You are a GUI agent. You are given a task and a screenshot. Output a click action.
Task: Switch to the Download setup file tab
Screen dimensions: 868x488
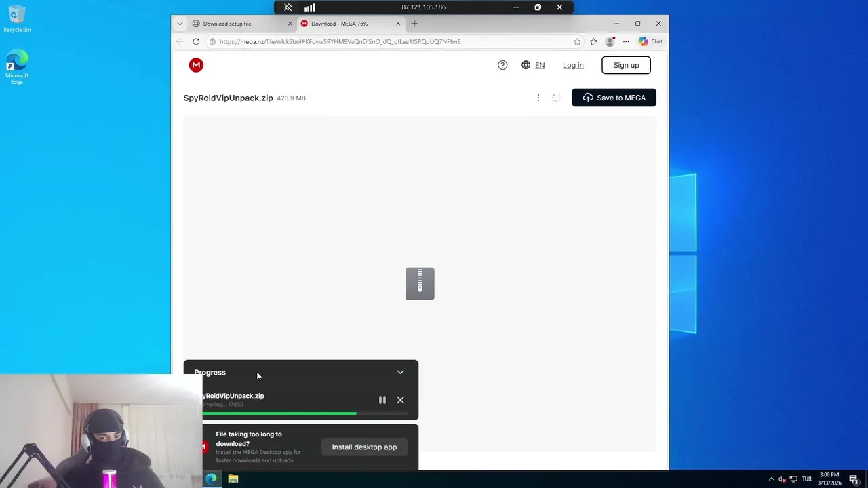click(x=241, y=24)
